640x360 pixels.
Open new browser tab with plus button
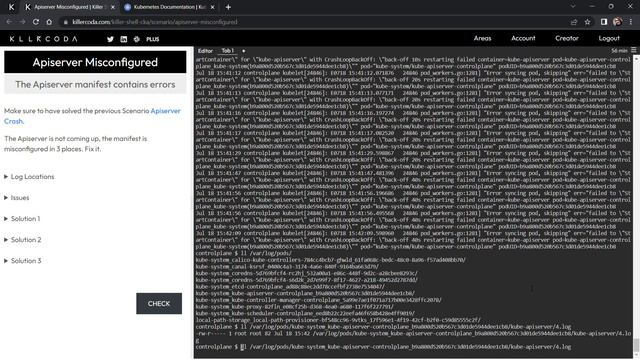228,7
